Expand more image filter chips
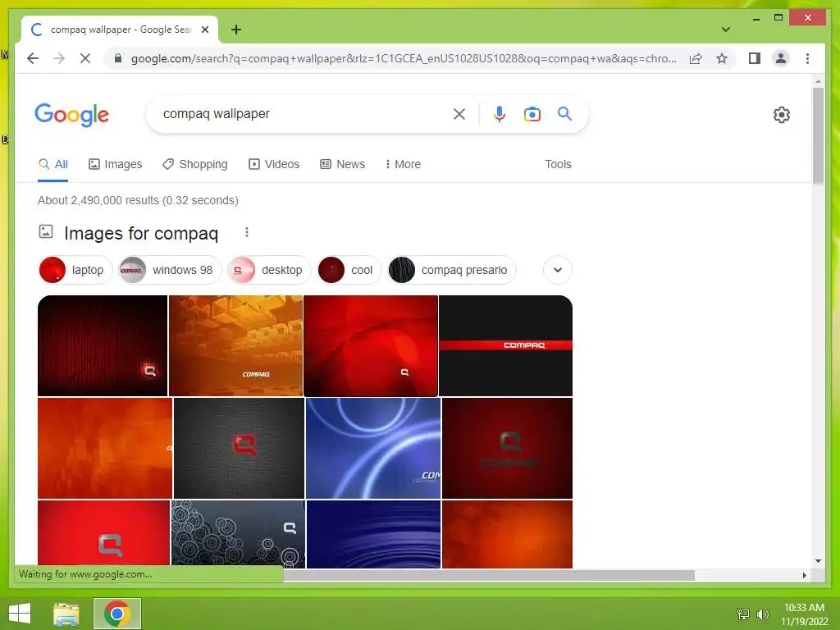 [557, 270]
